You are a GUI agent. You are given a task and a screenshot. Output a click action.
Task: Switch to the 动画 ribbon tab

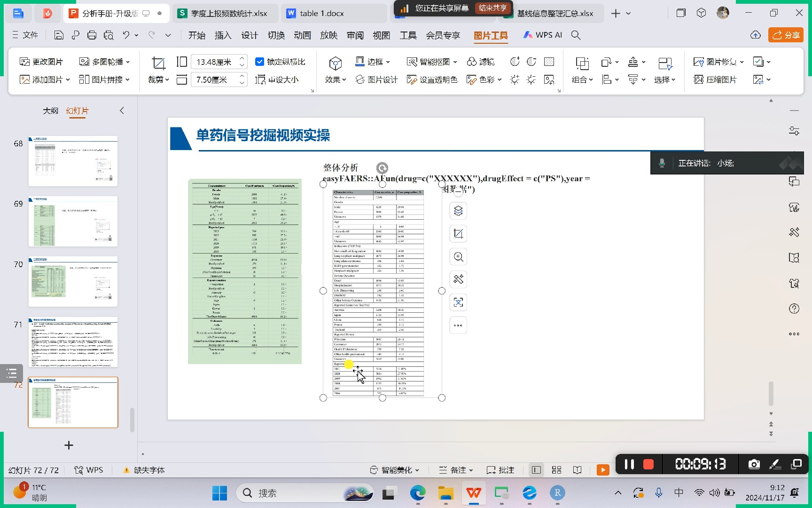pyautogui.click(x=302, y=35)
